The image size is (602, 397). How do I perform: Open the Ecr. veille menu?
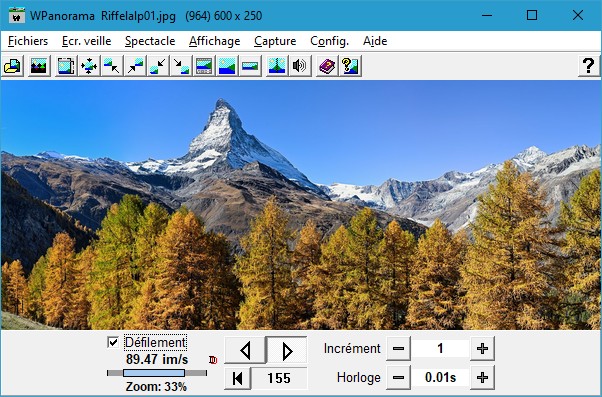pos(86,41)
